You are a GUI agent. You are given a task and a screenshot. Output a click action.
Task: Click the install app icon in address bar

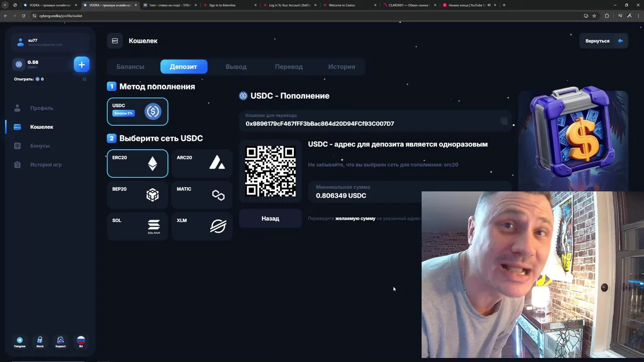[586, 16]
